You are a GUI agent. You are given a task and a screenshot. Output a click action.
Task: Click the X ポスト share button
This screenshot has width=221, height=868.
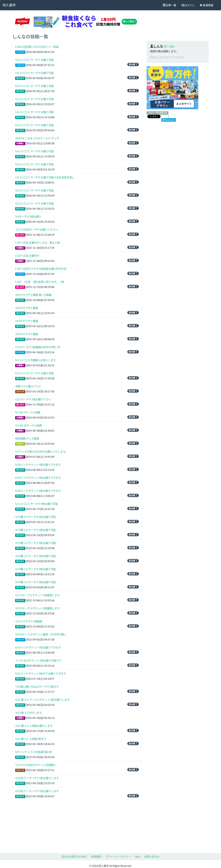pyautogui.click(x=154, y=117)
